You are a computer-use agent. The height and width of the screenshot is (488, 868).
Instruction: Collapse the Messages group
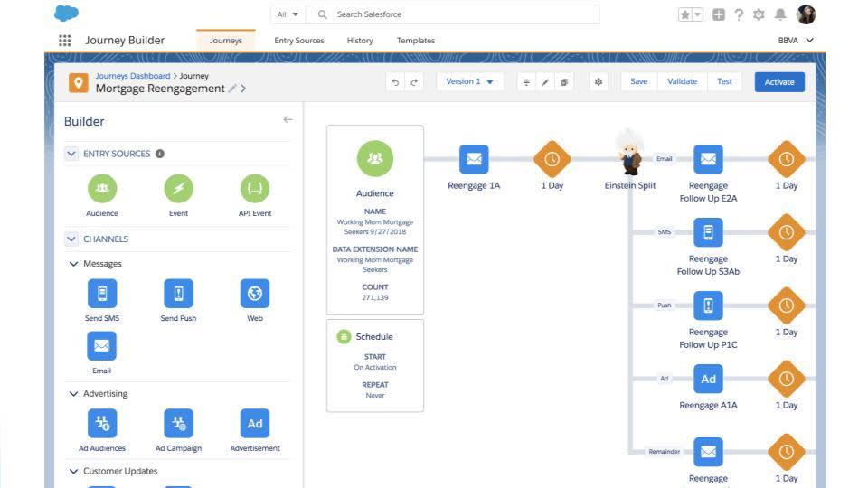pos(73,264)
